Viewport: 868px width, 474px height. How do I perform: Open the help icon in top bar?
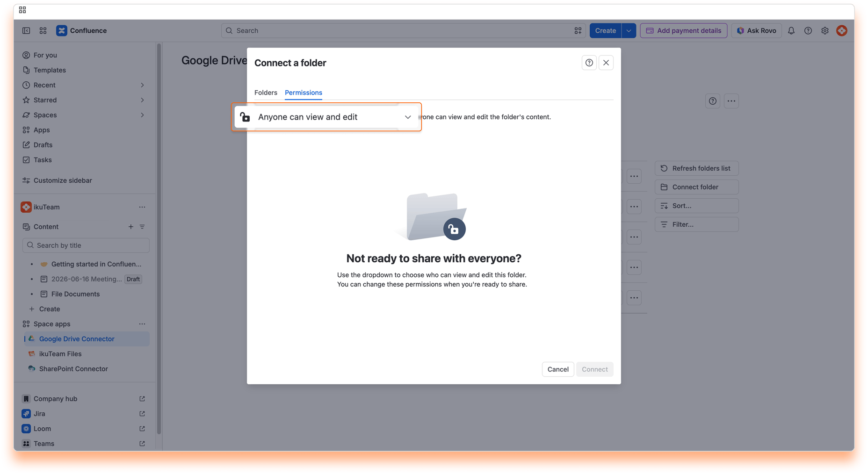point(808,30)
